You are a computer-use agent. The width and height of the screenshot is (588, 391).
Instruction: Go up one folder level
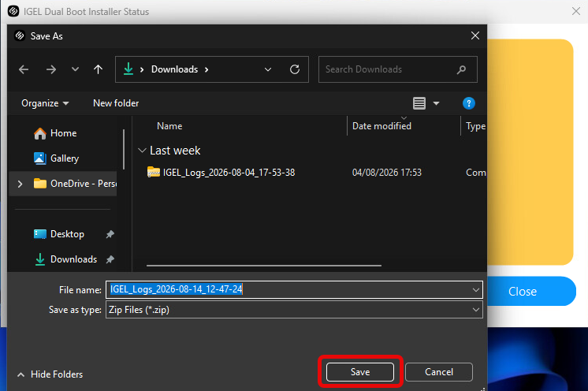[98, 69]
